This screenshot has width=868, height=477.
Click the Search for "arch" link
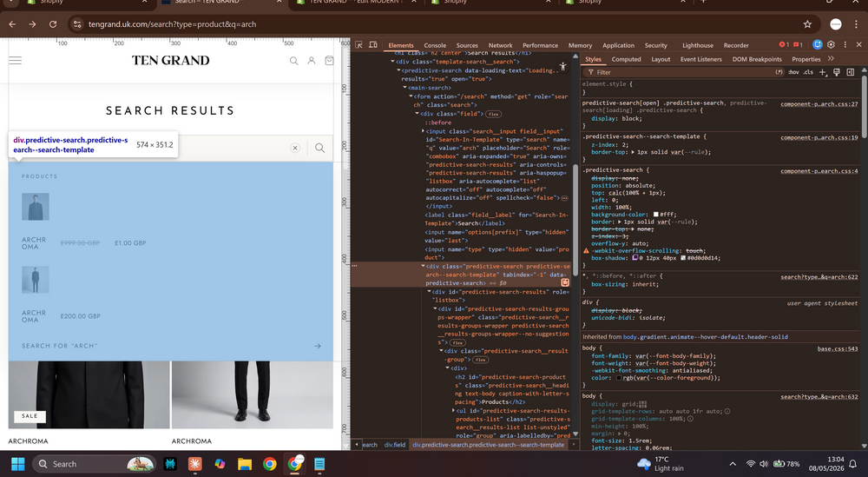(x=171, y=346)
